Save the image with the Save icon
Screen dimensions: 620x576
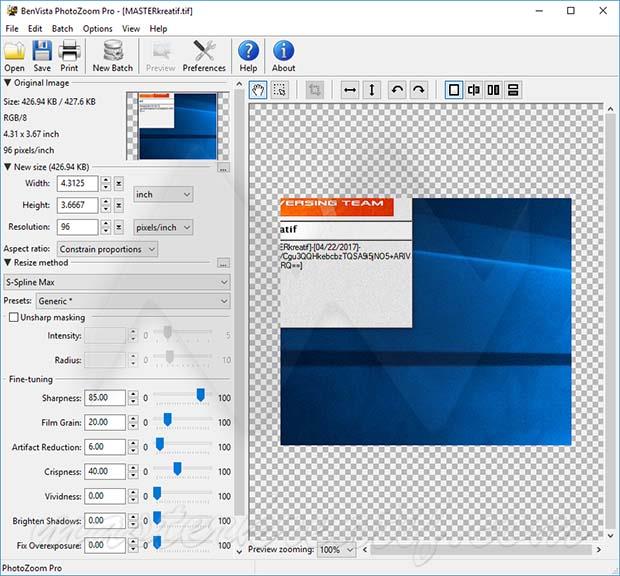click(x=42, y=56)
